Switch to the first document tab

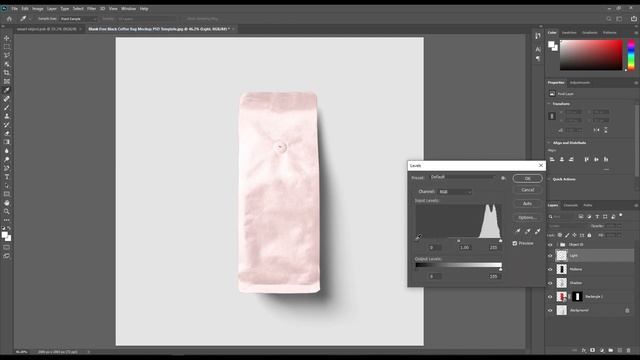[x=47, y=29]
